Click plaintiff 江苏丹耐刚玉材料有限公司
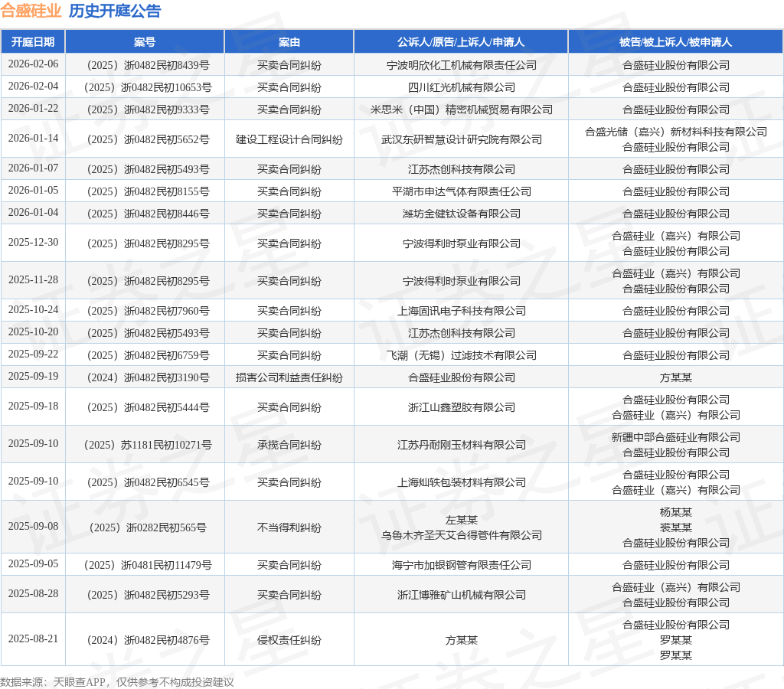Image resolution: width=784 pixels, height=689 pixels. coord(462,445)
